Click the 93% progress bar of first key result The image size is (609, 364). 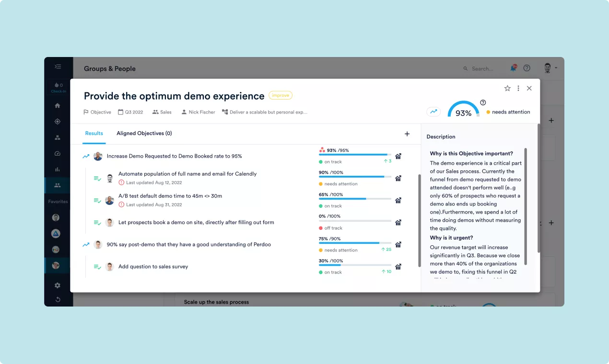pos(355,155)
